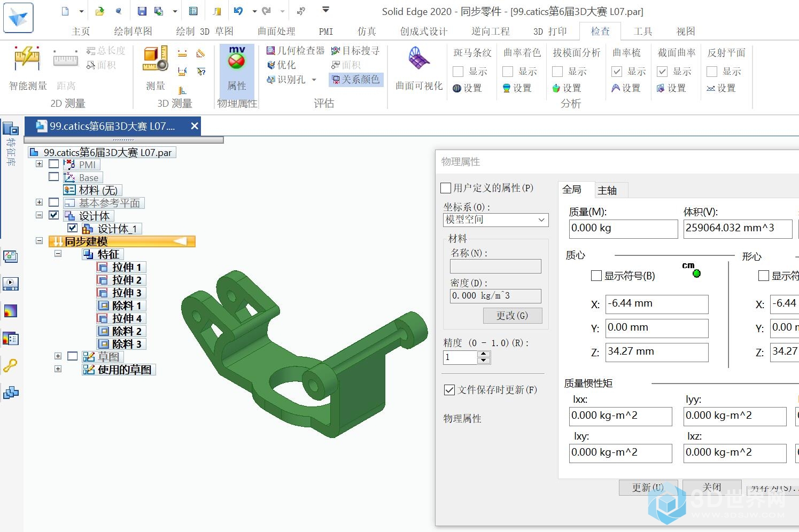Open 反射平面 reflection plane 设置
799x532 pixels.
(721, 88)
